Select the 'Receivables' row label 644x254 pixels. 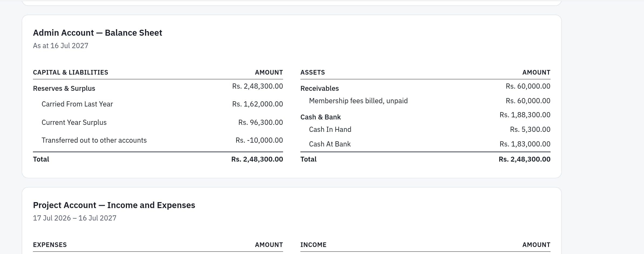click(320, 88)
